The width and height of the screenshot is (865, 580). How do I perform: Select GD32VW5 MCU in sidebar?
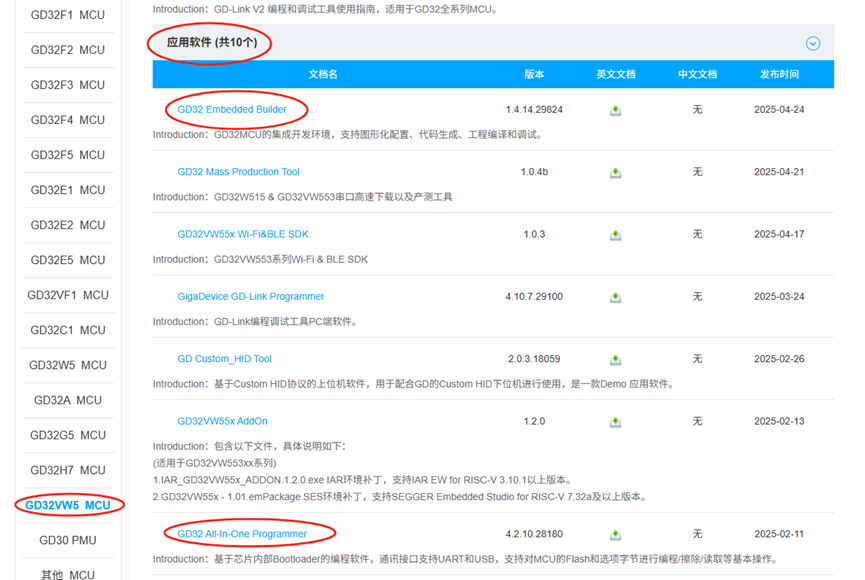click(68, 505)
